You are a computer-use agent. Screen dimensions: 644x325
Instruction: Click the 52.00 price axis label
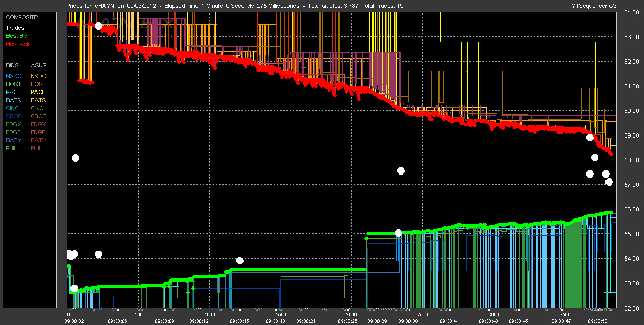click(632, 308)
